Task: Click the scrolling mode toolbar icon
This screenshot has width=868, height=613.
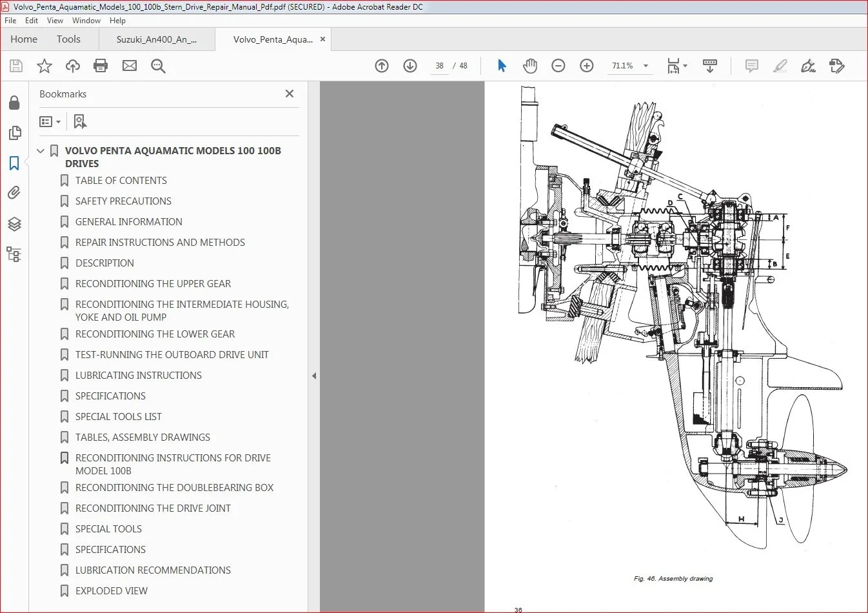Action: 710,66
